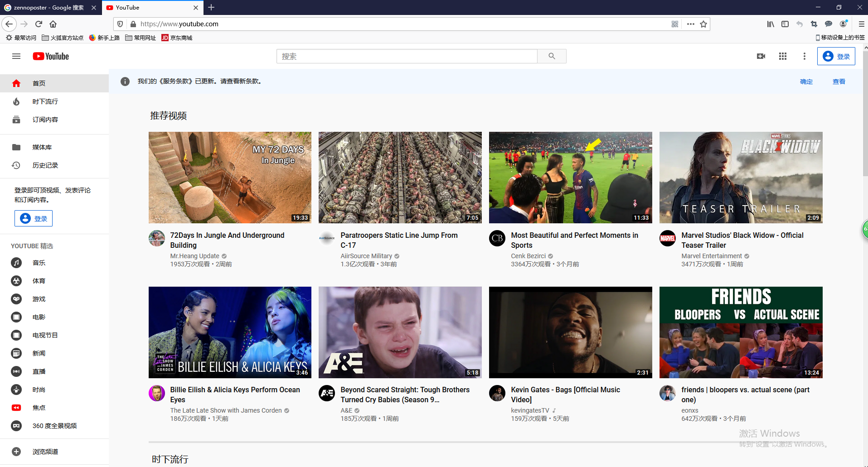Open the Cenk Bezirci channel avatar
Viewport: 868px width, 467px height.
497,238
